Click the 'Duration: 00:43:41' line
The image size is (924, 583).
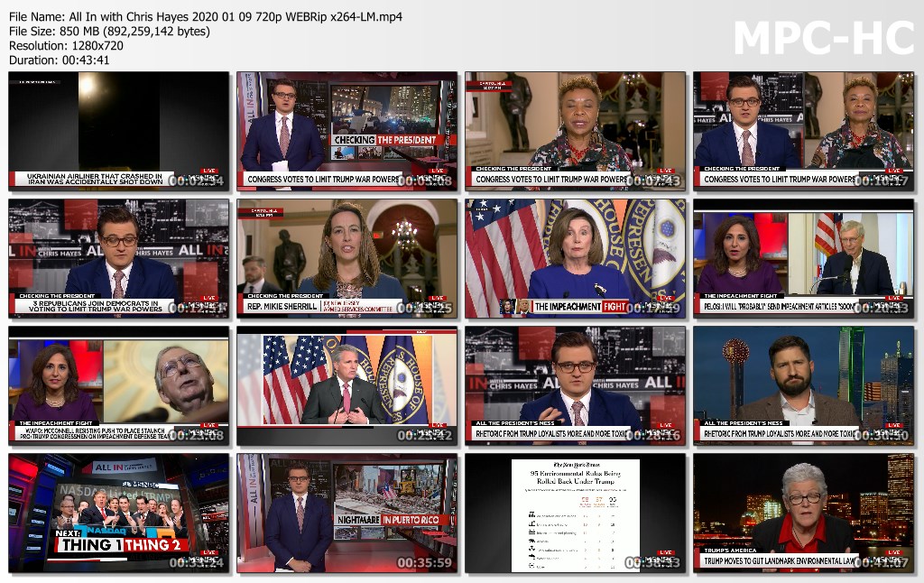(x=59, y=60)
